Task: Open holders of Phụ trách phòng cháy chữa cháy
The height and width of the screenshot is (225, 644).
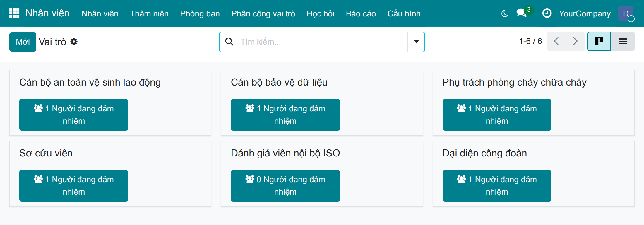Action: click(x=497, y=115)
